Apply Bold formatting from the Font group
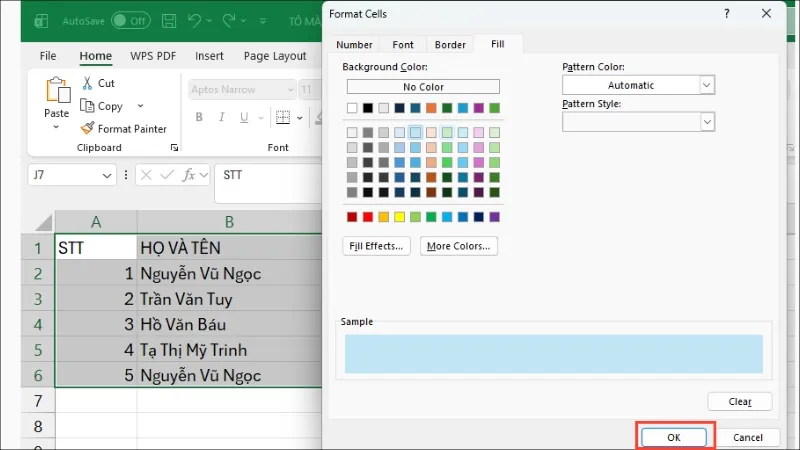 click(x=199, y=117)
